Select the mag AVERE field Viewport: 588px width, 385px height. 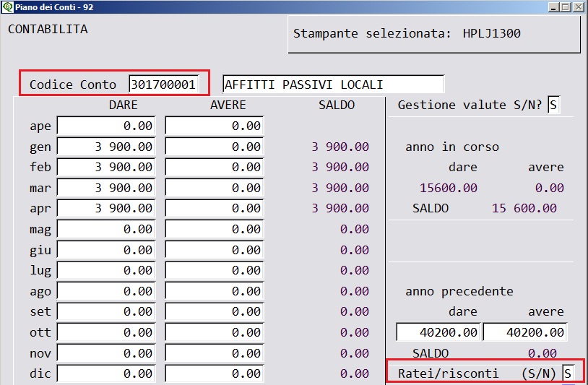(215, 229)
